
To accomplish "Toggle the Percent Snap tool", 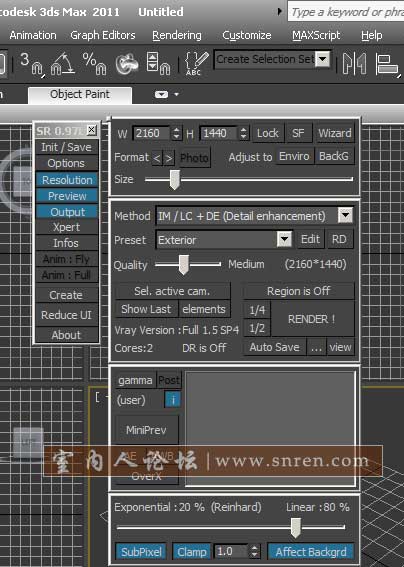I will click(94, 63).
